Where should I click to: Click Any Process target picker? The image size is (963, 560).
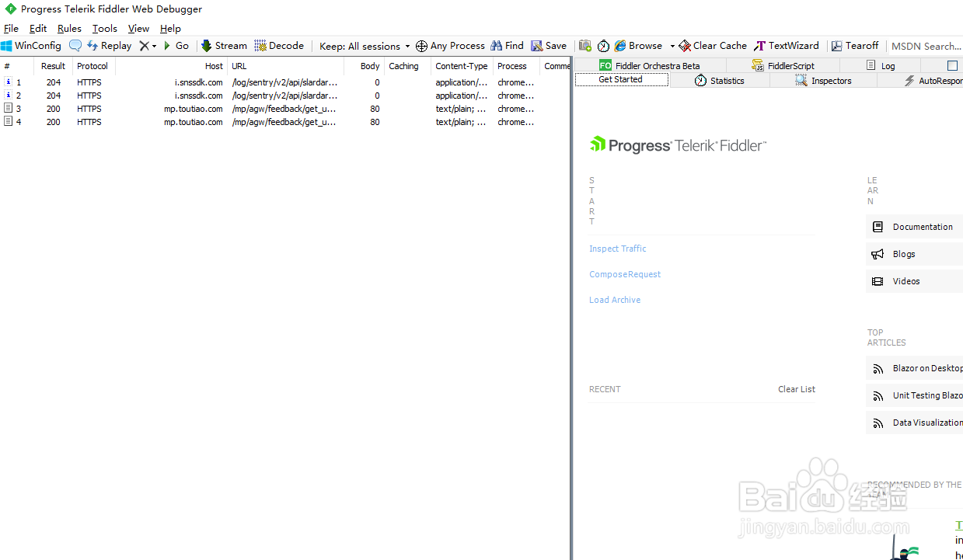[450, 46]
